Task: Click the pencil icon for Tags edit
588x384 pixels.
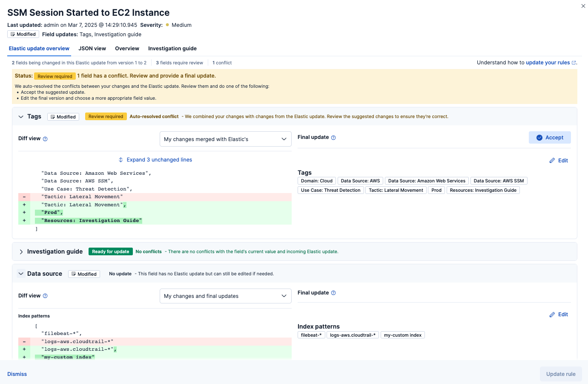Action: pos(552,161)
